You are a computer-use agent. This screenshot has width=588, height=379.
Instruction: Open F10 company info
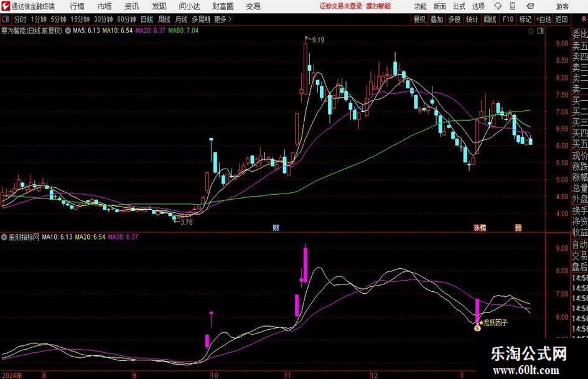pyautogui.click(x=508, y=19)
